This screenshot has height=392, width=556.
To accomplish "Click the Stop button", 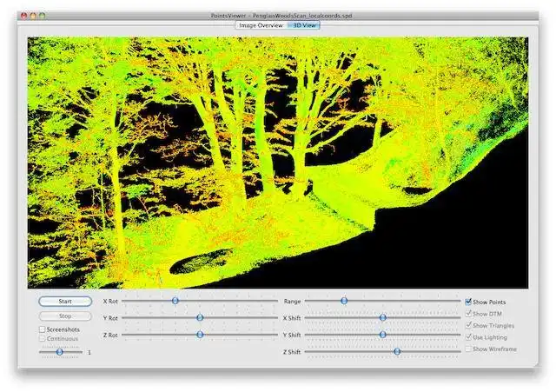I will (65, 316).
